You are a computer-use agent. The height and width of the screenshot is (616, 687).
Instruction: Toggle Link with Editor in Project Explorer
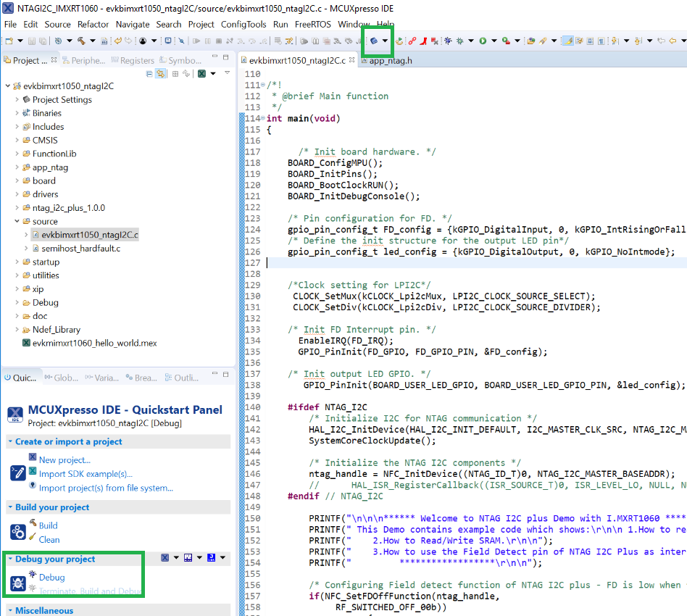(x=161, y=74)
